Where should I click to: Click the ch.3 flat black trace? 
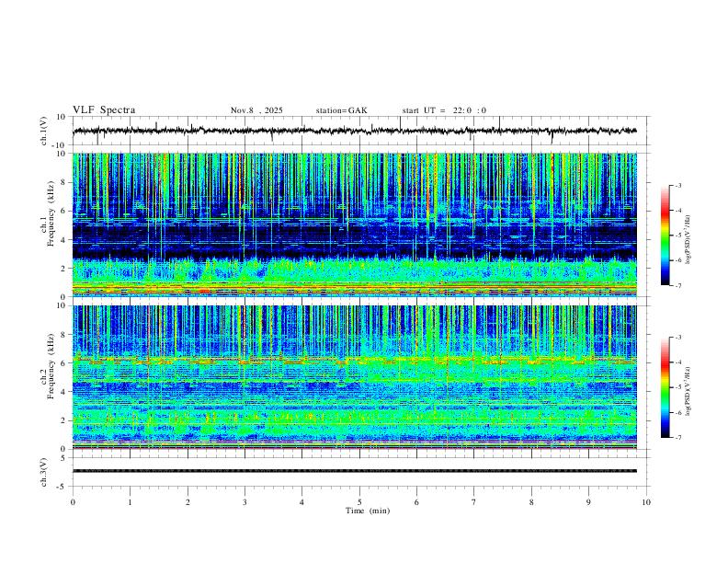point(355,471)
